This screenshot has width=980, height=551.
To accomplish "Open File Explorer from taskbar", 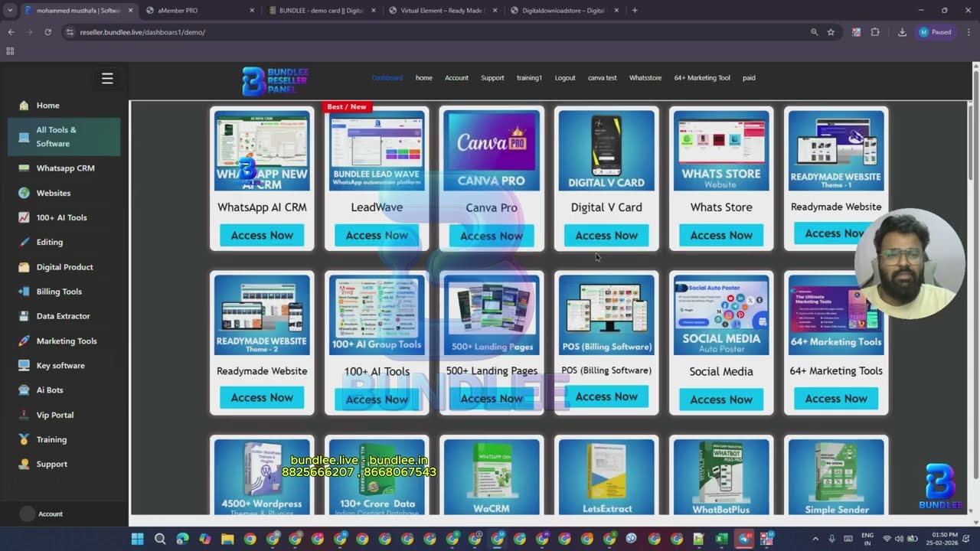I will pos(227,539).
